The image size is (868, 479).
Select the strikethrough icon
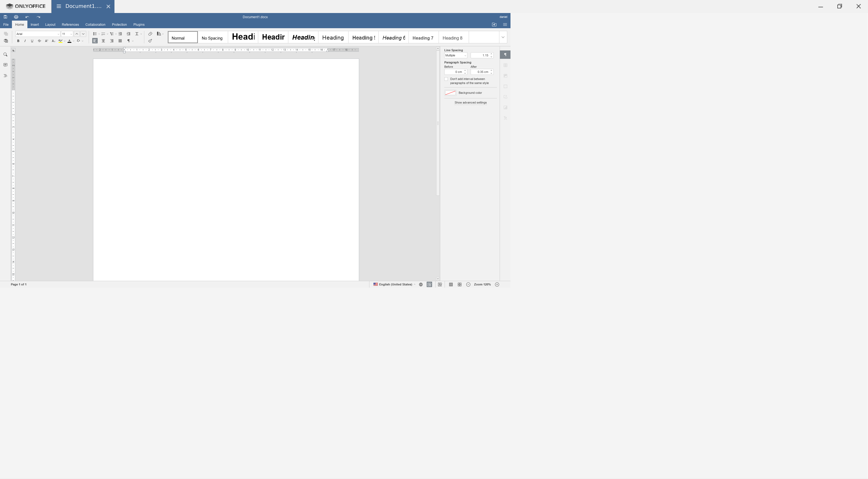point(39,41)
